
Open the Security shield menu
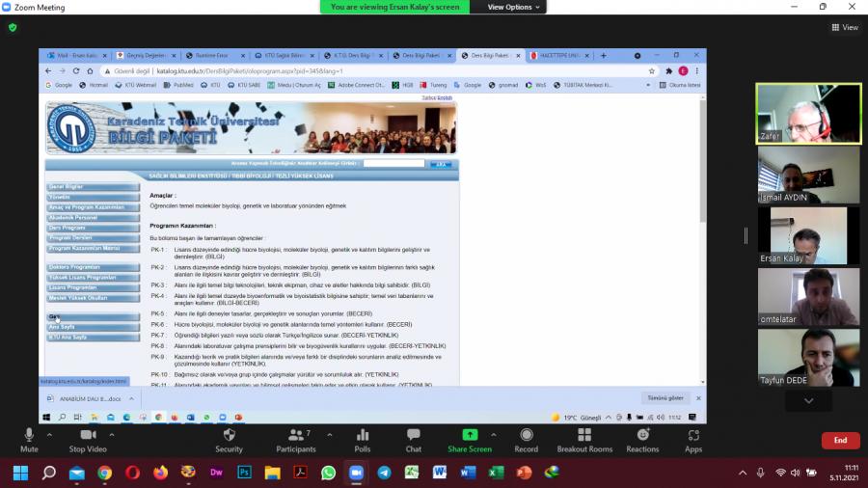(x=229, y=441)
